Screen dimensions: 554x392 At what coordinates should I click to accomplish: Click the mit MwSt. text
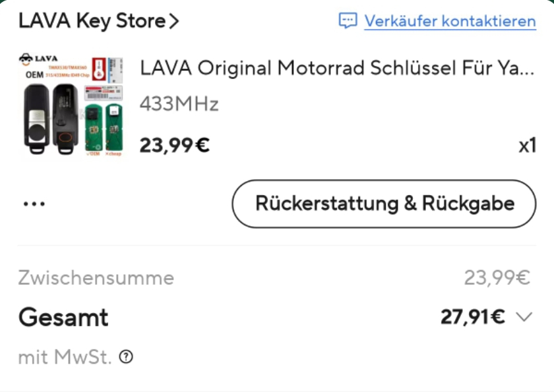(x=65, y=358)
